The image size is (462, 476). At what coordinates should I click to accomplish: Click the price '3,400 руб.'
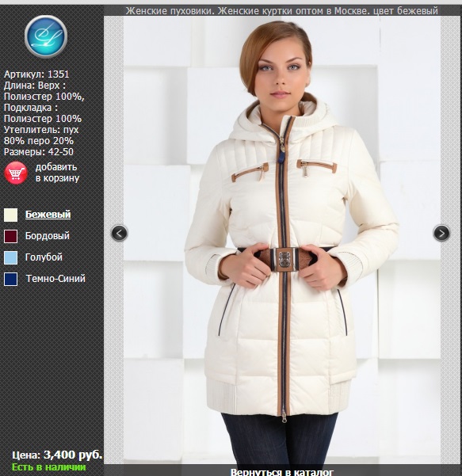(73, 455)
